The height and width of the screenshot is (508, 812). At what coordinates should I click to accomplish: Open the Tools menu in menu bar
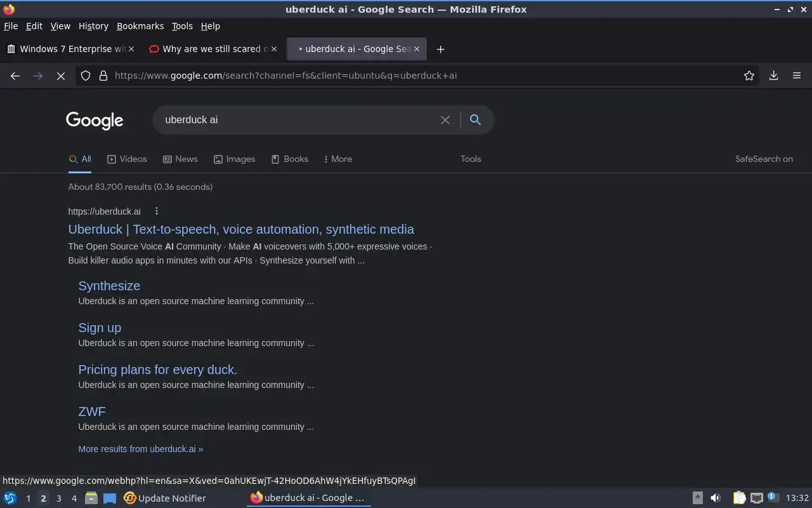[x=182, y=26]
